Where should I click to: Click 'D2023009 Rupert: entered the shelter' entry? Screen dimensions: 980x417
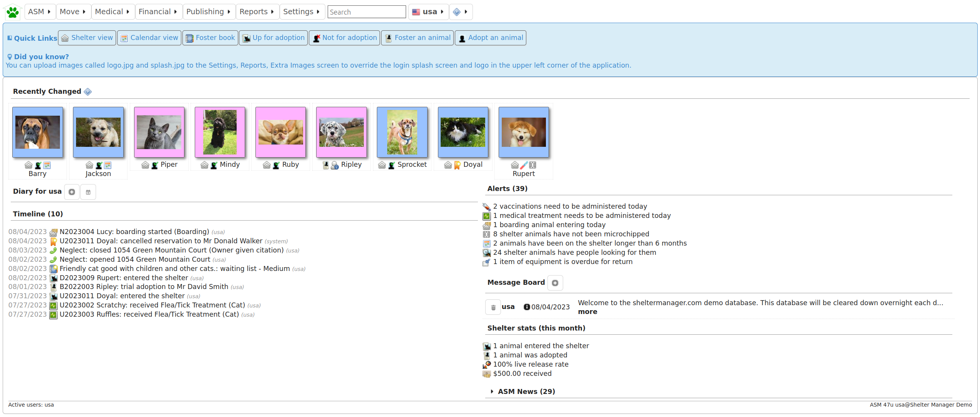coord(124,278)
